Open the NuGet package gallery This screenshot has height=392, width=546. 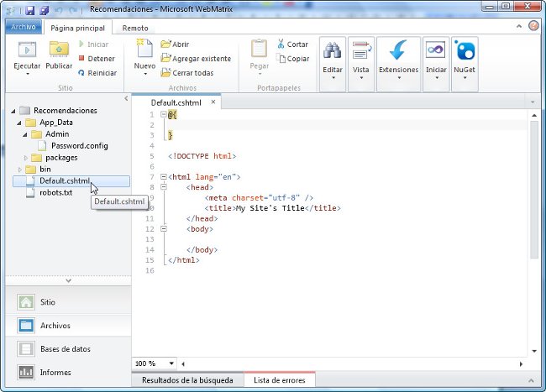click(x=464, y=50)
